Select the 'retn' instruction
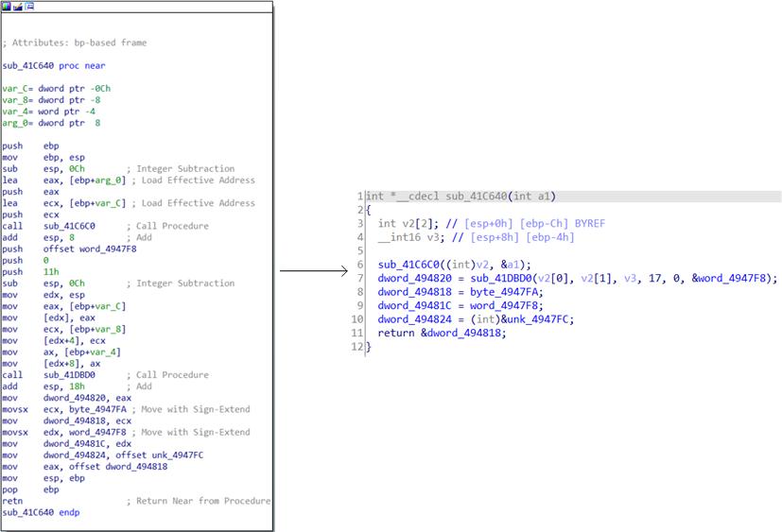This screenshot has width=782, height=532. [x=12, y=501]
